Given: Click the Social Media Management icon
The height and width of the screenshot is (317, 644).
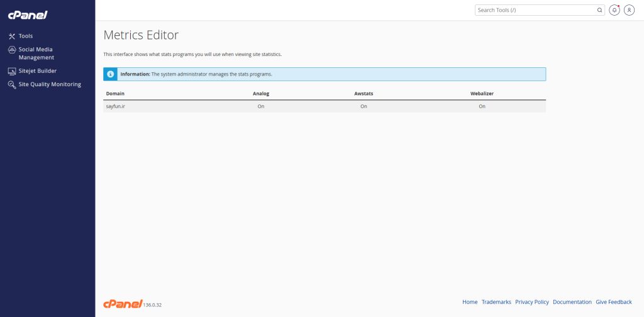Looking at the screenshot, I should coord(12,50).
